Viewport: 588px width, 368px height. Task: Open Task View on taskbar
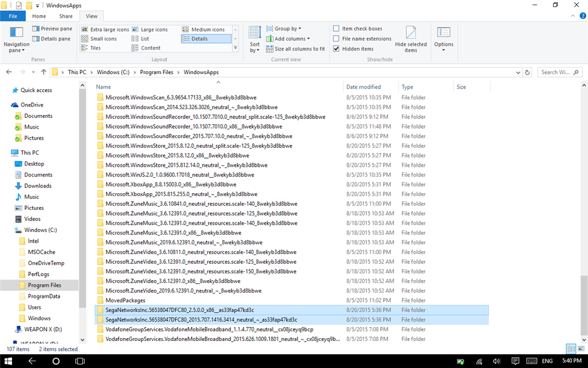coord(79,361)
